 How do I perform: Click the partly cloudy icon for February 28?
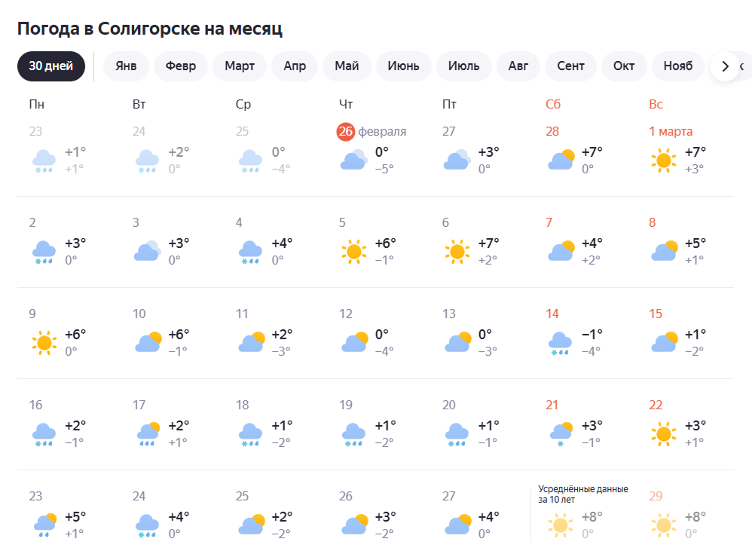(561, 160)
